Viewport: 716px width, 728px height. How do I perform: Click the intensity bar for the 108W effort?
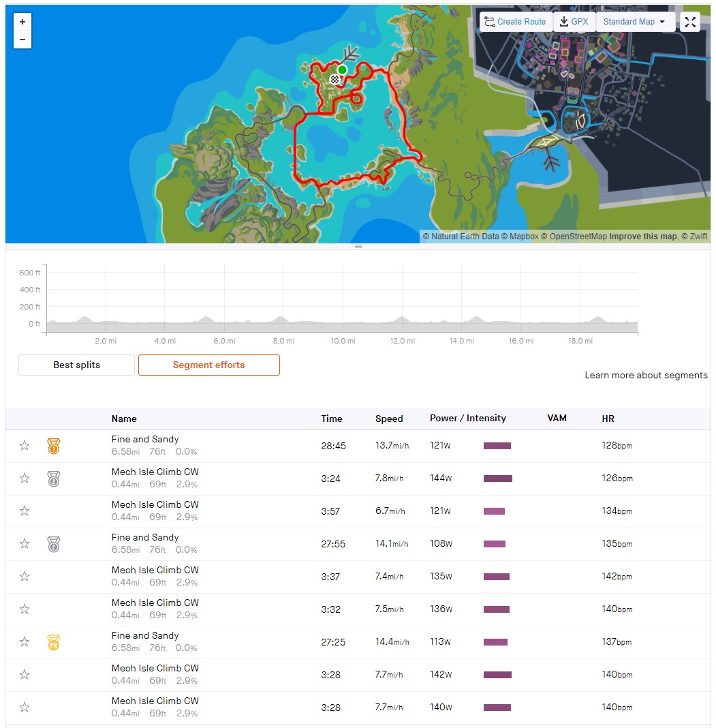coord(495,544)
